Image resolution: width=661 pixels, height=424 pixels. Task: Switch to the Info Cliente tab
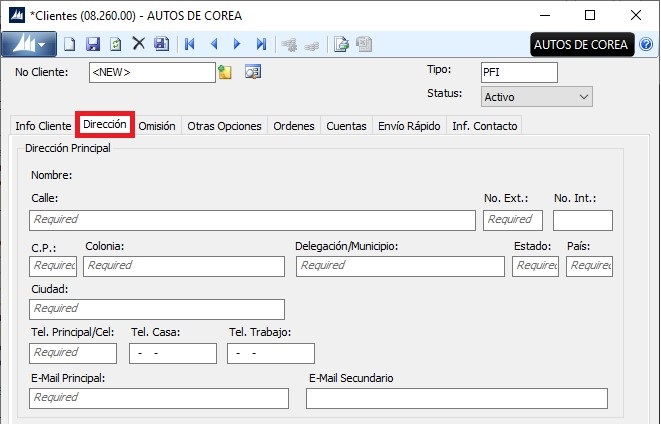(43, 126)
